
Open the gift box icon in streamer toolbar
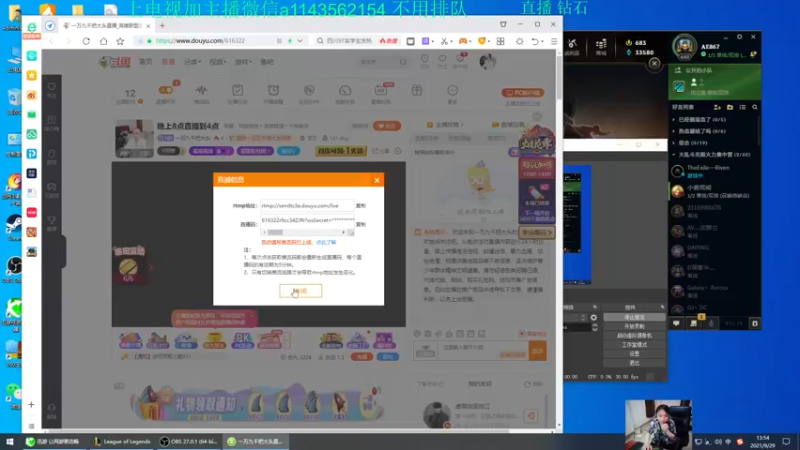point(417,90)
